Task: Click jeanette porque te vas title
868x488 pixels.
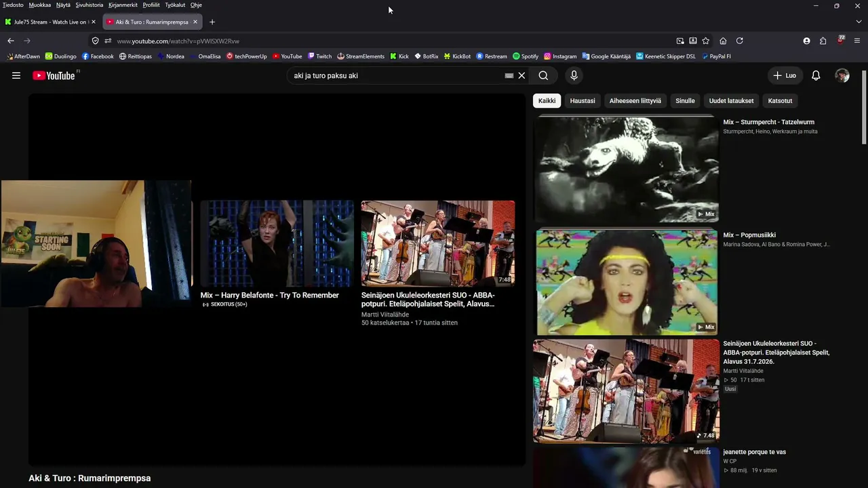Action: 754,452
